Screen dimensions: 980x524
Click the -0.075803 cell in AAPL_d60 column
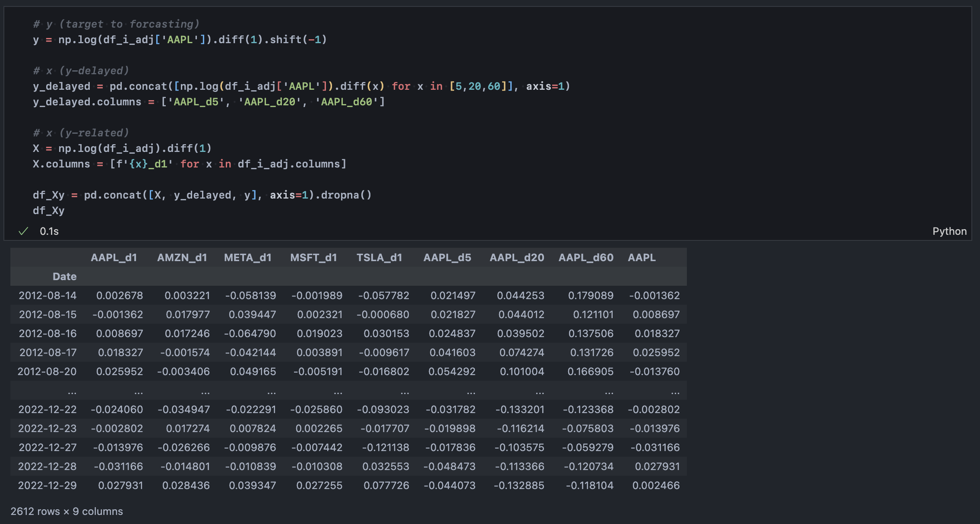(588, 429)
